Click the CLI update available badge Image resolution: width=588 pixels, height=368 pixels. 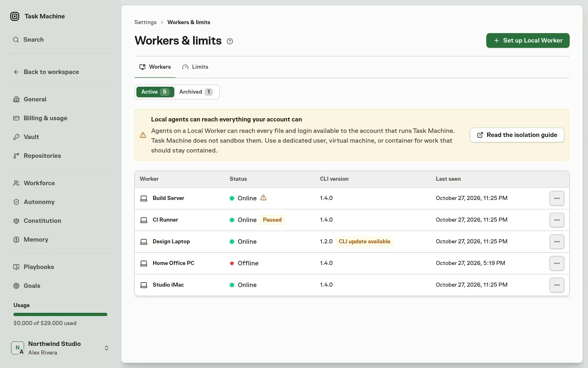365,242
